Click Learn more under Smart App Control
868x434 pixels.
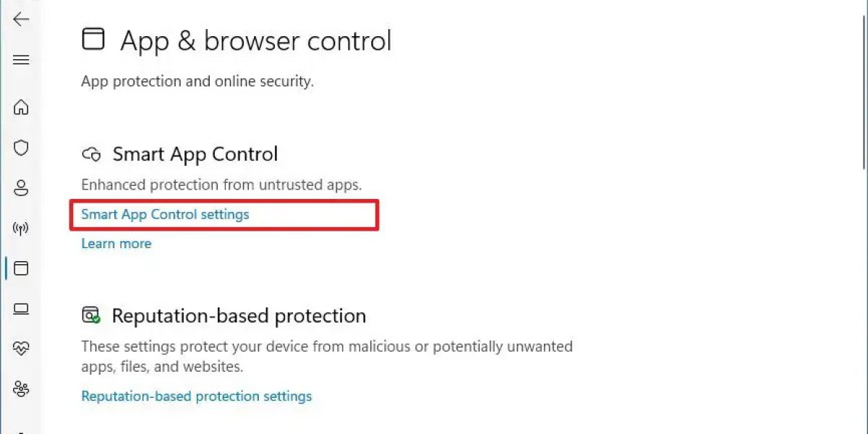(116, 244)
